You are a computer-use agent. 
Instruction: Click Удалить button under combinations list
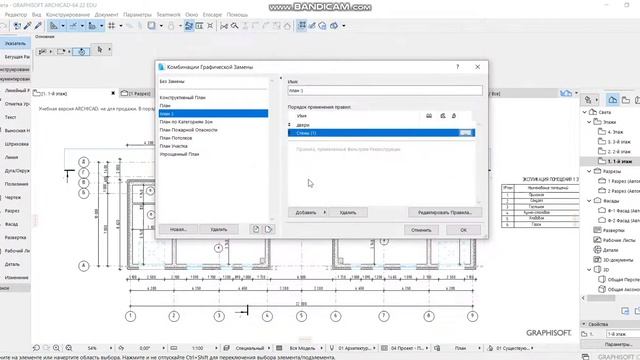click(x=218, y=229)
